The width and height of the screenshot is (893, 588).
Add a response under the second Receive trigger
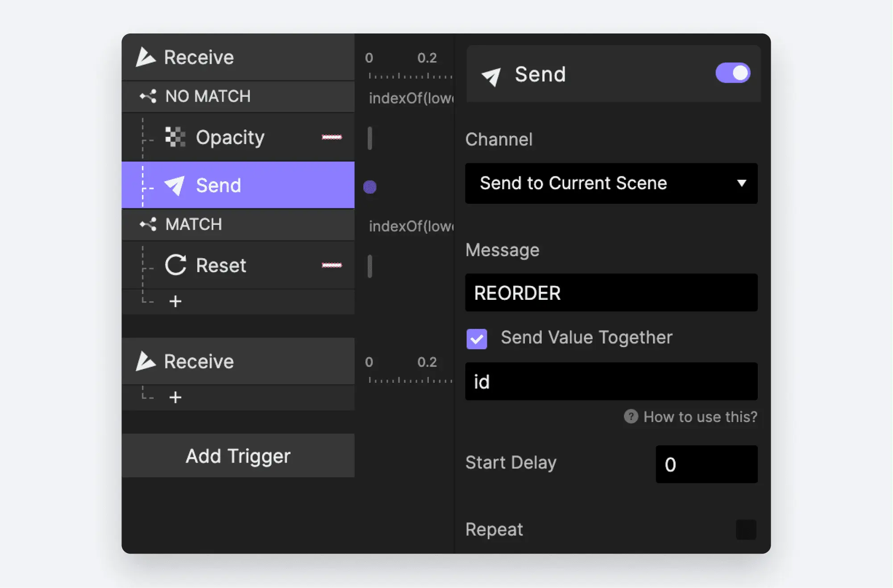tap(175, 397)
